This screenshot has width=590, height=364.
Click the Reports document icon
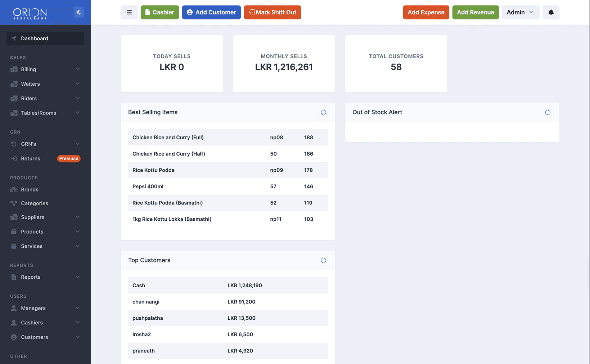pyautogui.click(x=14, y=277)
